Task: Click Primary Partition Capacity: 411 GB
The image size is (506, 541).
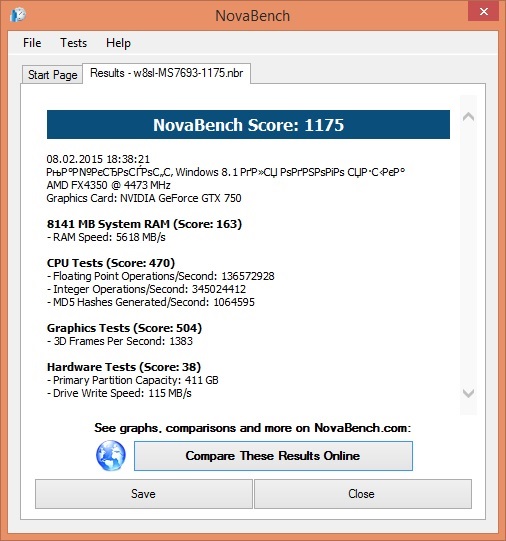Action: 133,380
